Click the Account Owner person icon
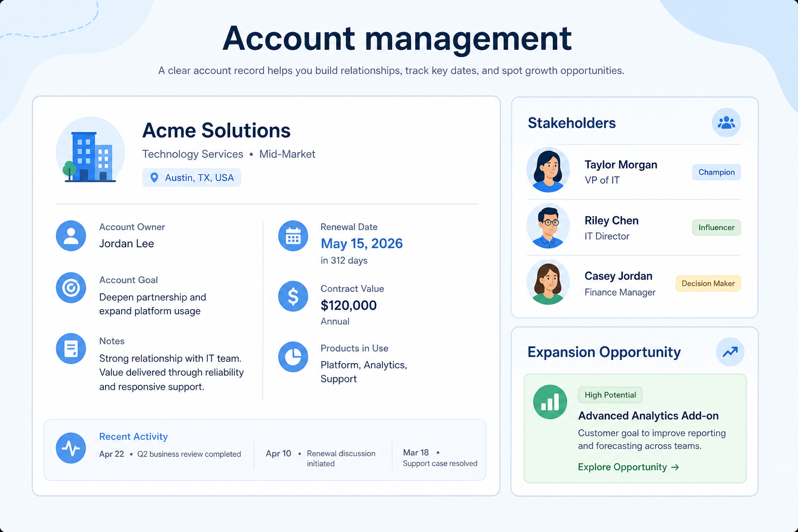The image size is (798, 532). coord(71,236)
